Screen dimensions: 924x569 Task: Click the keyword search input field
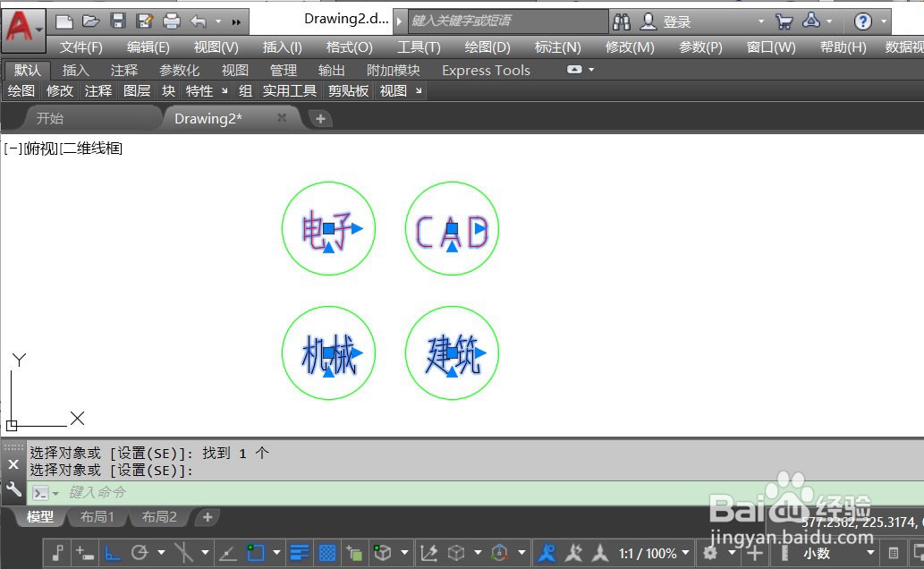click(508, 21)
